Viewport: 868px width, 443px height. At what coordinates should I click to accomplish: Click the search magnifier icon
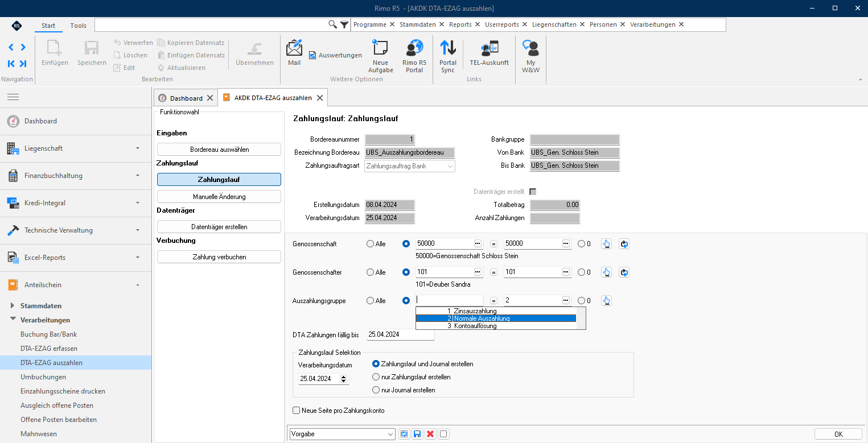(x=333, y=24)
